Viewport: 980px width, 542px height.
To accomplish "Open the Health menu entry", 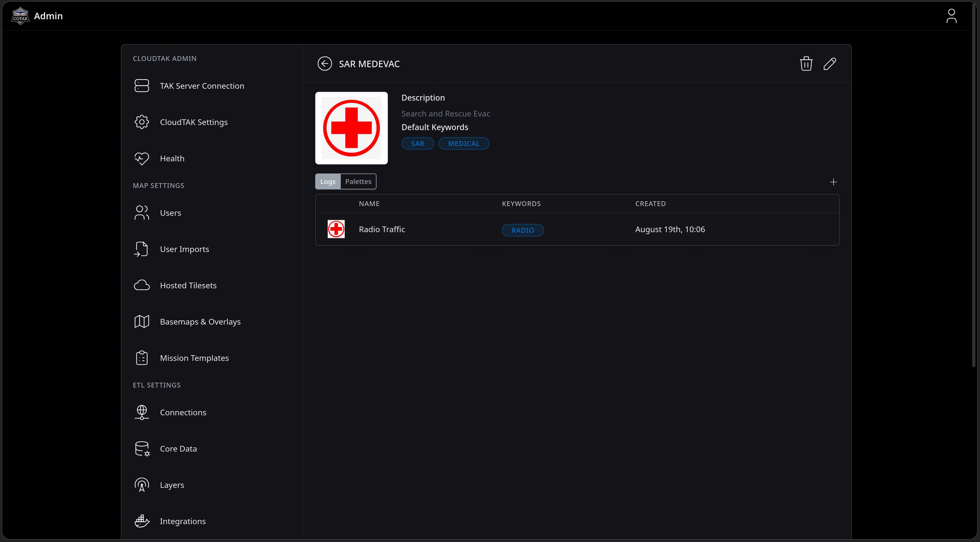I will click(x=212, y=158).
